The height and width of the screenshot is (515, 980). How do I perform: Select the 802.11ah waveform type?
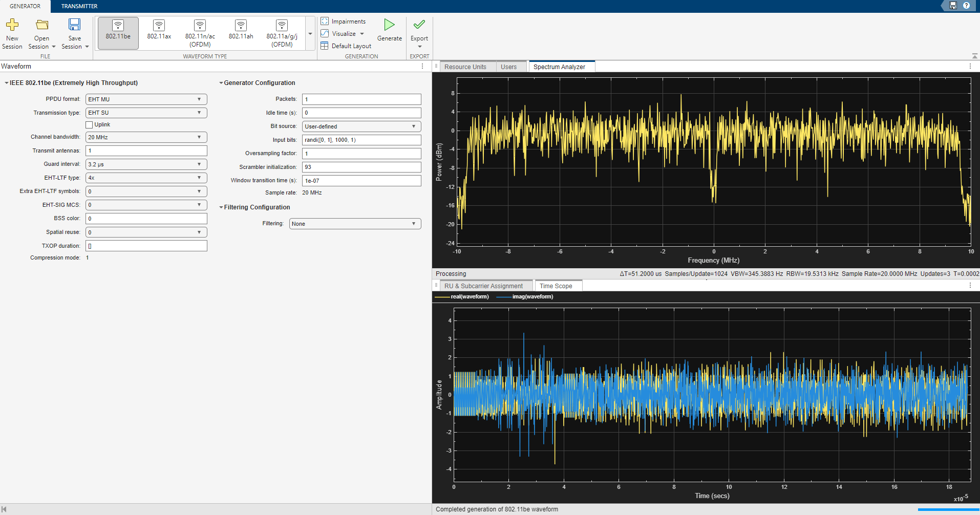click(241, 30)
